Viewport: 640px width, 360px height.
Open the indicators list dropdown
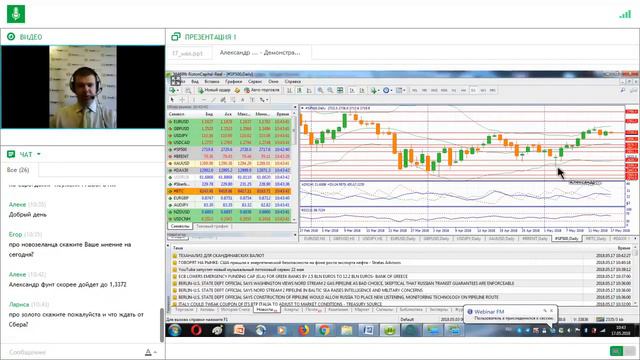[x=376, y=90]
